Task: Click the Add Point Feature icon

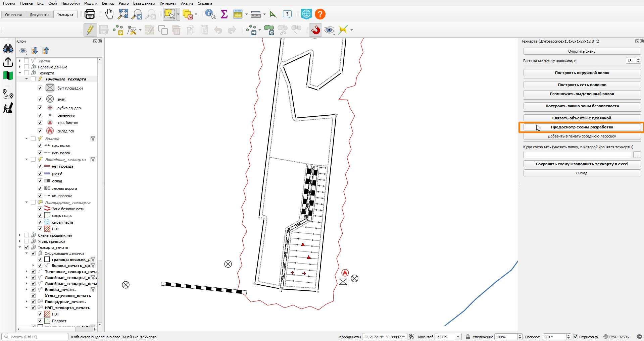Action: [x=118, y=30]
